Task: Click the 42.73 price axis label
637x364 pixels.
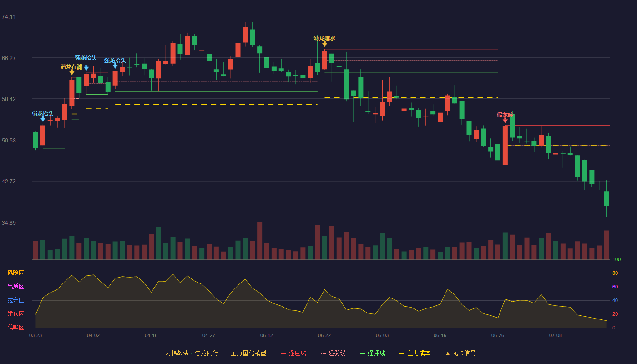Action: pyautogui.click(x=9, y=182)
